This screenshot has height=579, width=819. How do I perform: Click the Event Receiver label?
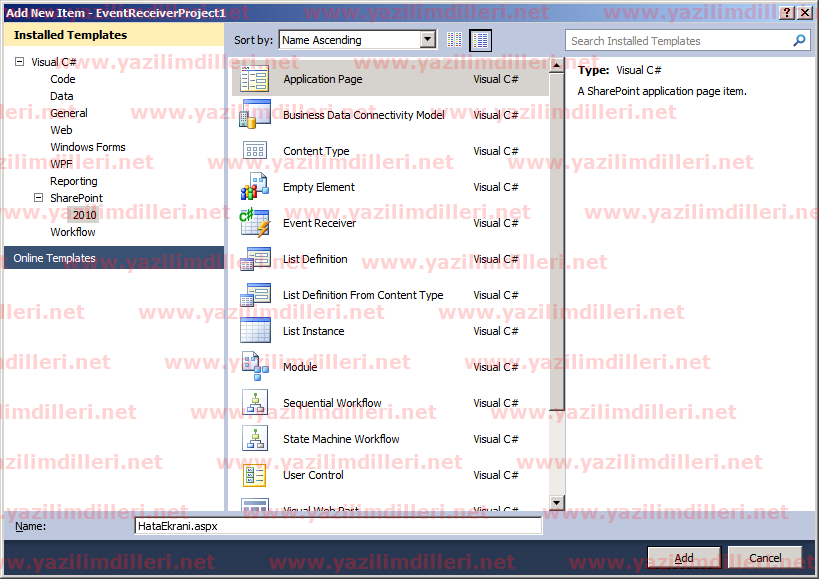pos(319,223)
